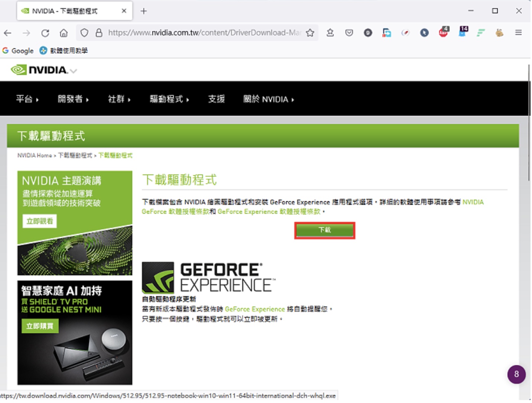Open the SHIELD TV PRO product image
The height and width of the screenshot is (403, 532).
(x=75, y=332)
